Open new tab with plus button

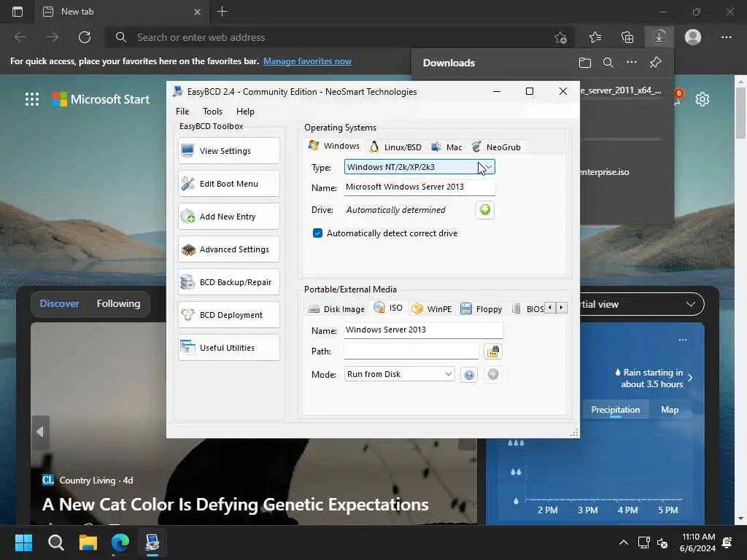tap(222, 12)
